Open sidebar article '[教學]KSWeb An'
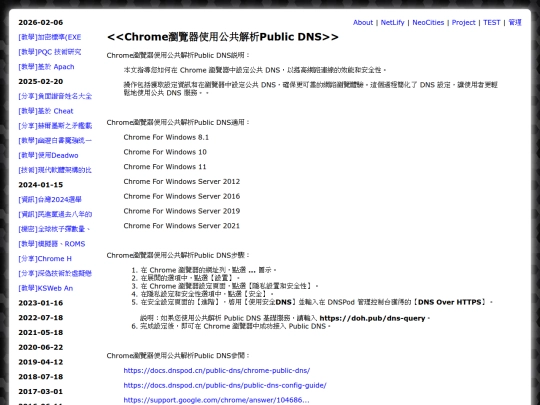This screenshot has width=540, height=405. tap(45, 288)
